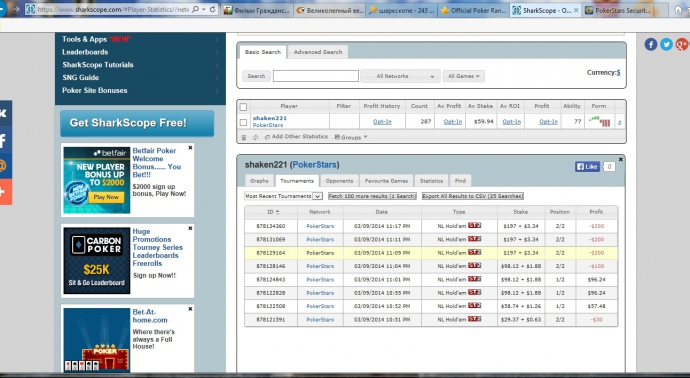
Task: Click Opt-In under Profit History
Action: [382, 122]
